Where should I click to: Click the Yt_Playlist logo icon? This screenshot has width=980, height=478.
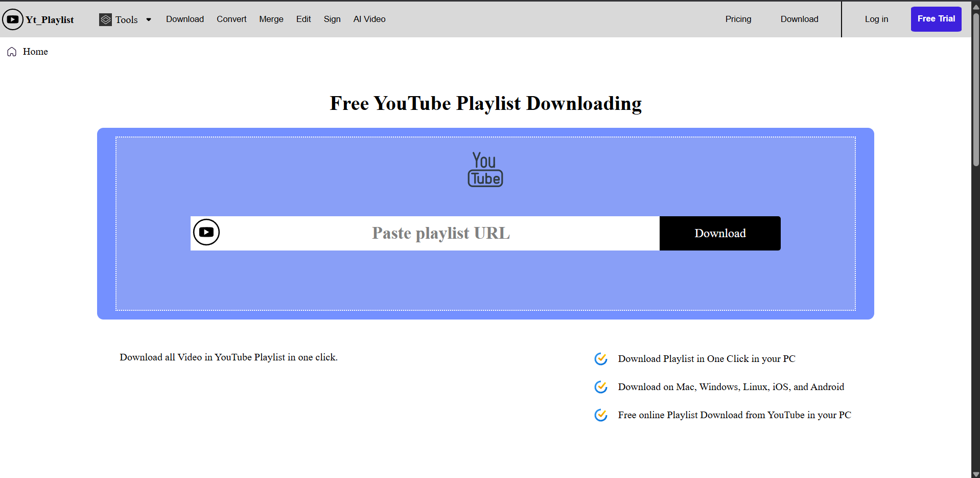tap(13, 19)
